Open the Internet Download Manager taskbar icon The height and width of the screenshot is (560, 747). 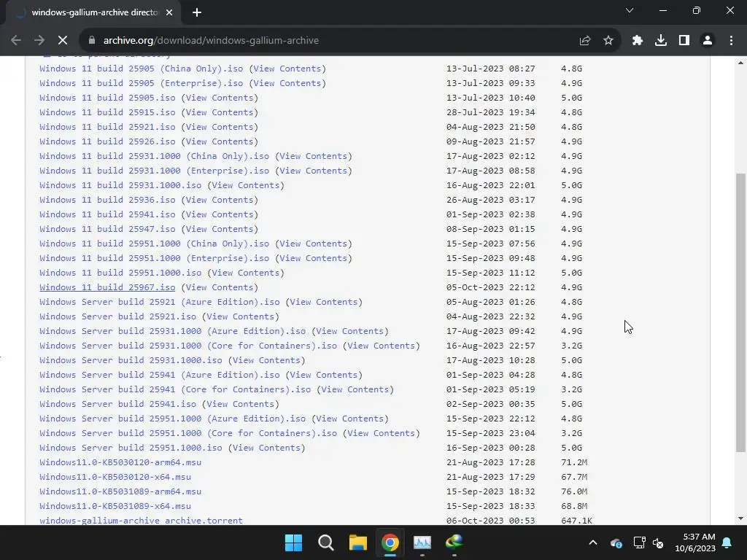454,542
